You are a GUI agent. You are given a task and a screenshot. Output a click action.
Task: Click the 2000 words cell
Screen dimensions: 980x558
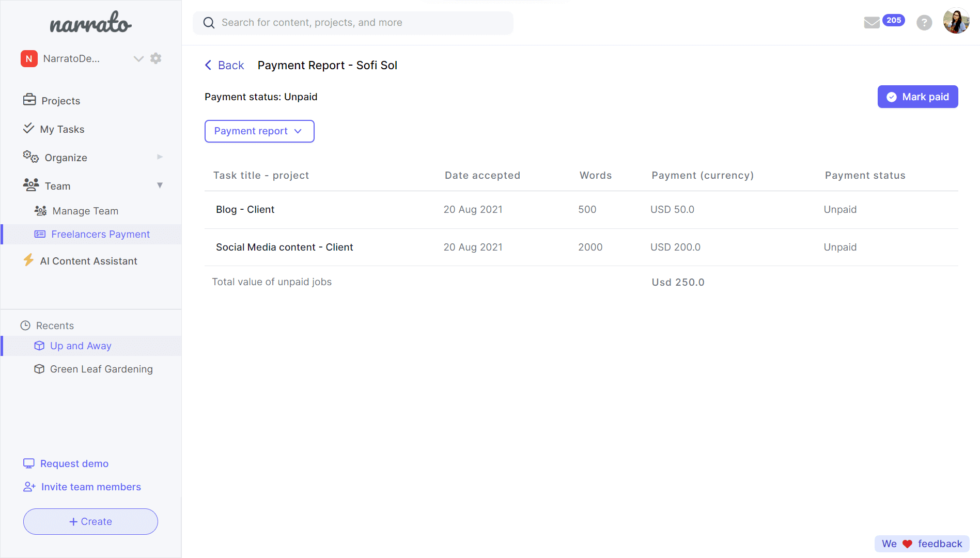[590, 247]
